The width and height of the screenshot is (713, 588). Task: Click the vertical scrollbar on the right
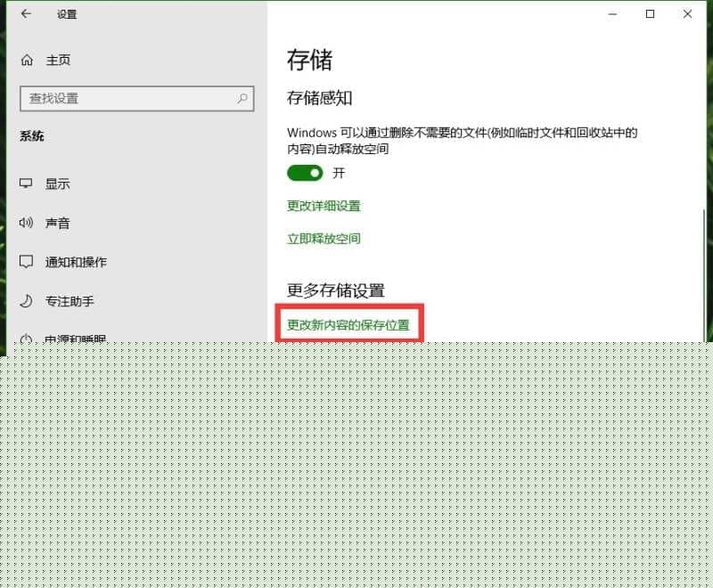(705, 274)
